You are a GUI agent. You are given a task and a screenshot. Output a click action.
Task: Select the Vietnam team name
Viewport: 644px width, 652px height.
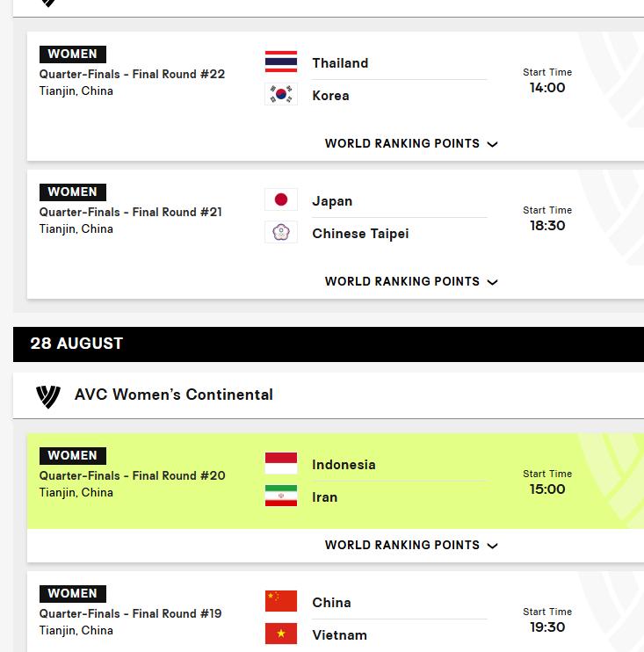coord(339,635)
